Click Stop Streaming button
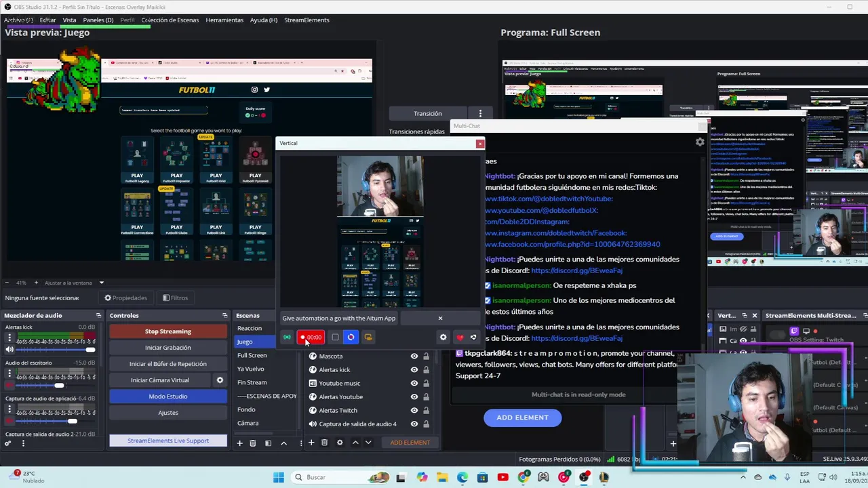 point(168,331)
